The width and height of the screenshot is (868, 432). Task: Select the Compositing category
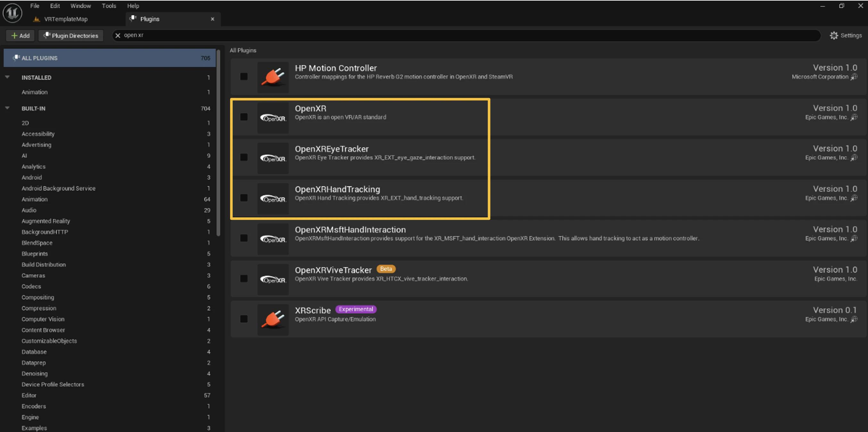38,297
